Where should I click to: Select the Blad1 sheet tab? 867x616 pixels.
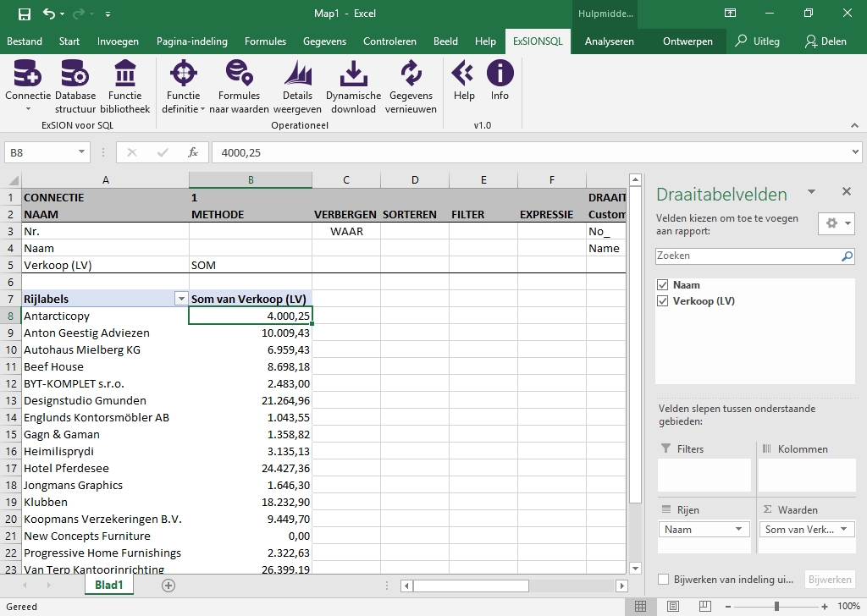coord(109,585)
